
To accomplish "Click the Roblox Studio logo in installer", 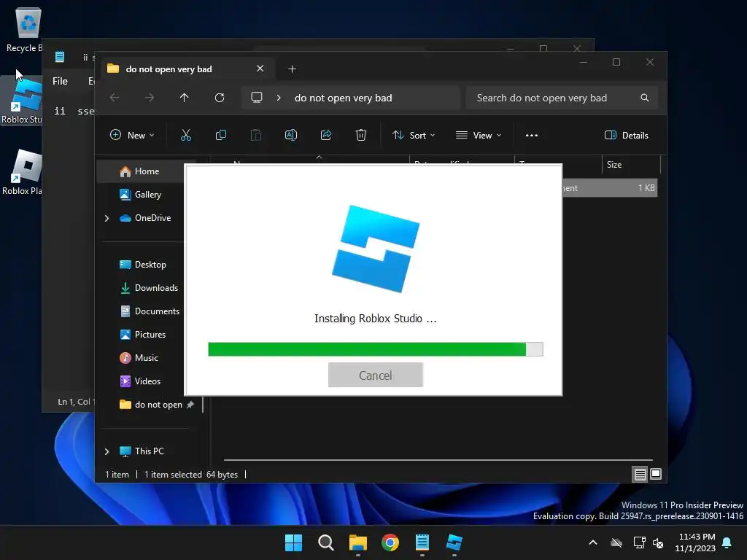I will (376, 249).
